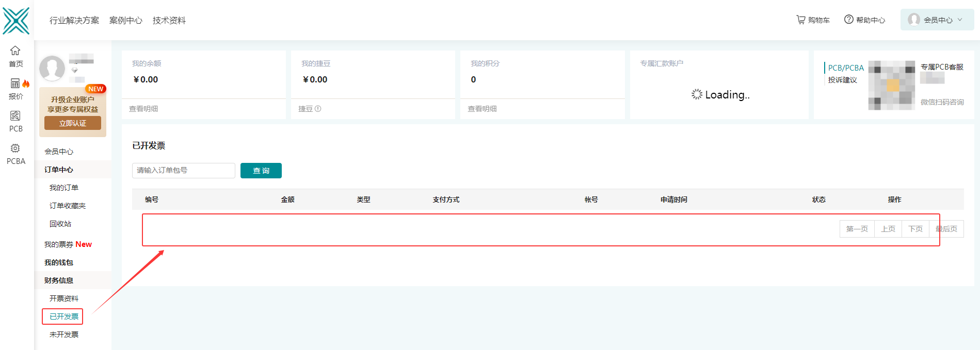Go to 下页 in pagination
980x350 pixels.
[x=915, y=229]
